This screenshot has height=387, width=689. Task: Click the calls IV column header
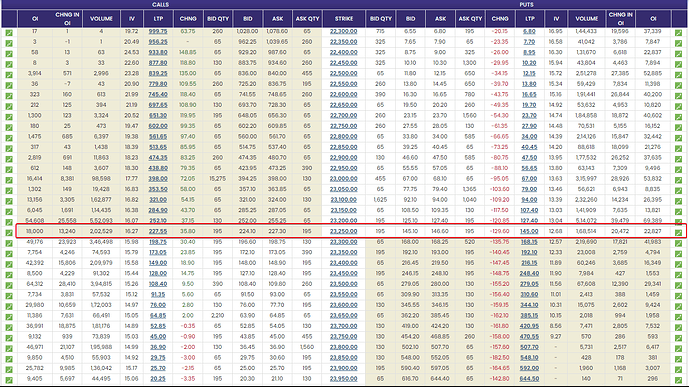coord(131,19)
